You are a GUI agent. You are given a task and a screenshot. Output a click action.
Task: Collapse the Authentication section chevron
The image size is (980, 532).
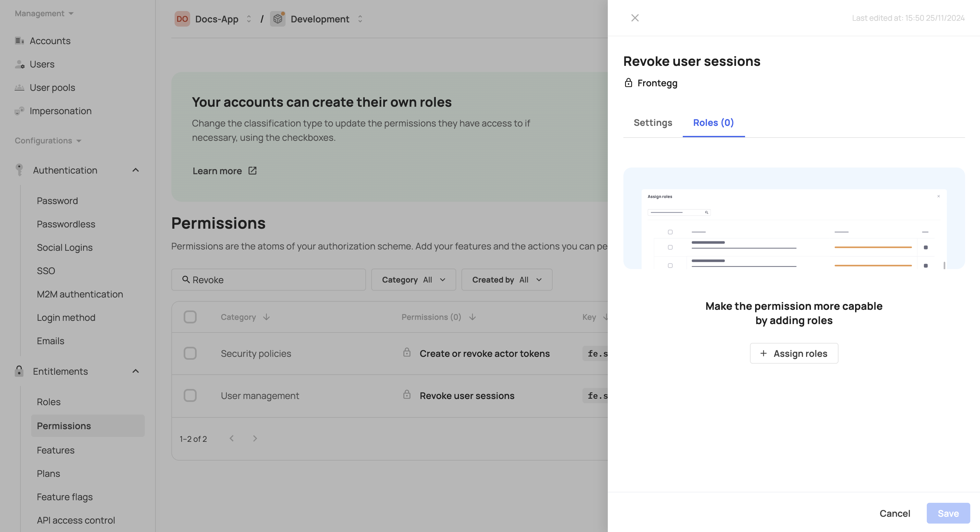(135, 170)
